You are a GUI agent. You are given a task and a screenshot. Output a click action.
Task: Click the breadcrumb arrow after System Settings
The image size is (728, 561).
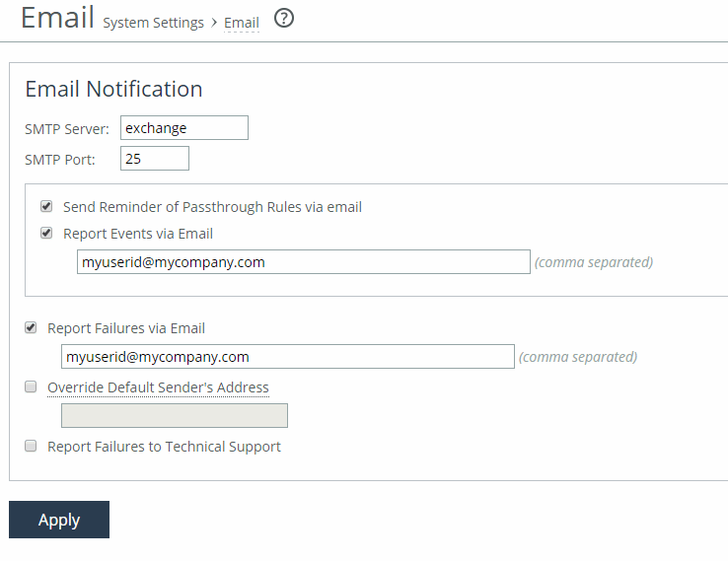pyautogui.click(x=214, y=23)
